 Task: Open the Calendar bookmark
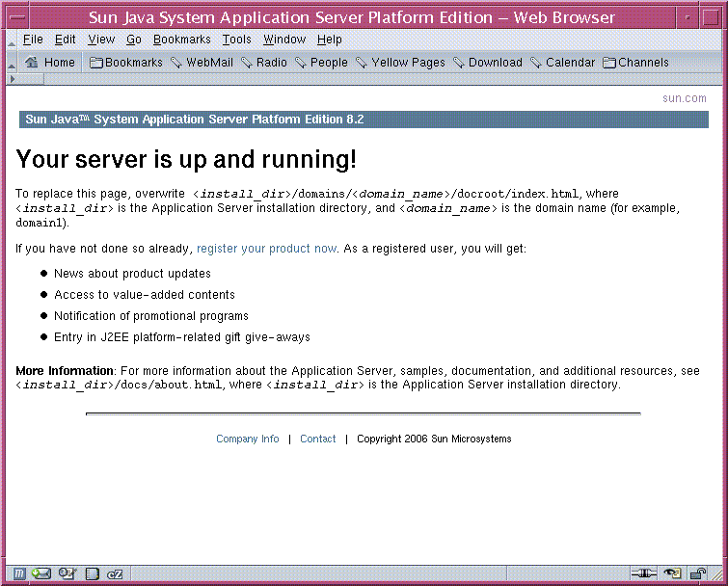click(562, 63)
